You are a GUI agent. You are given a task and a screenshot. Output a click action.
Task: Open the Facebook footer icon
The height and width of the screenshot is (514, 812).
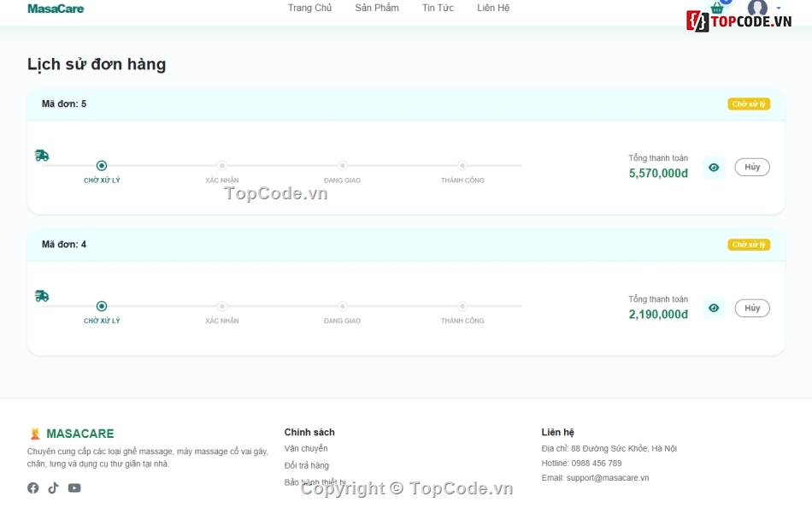(33, 487)
